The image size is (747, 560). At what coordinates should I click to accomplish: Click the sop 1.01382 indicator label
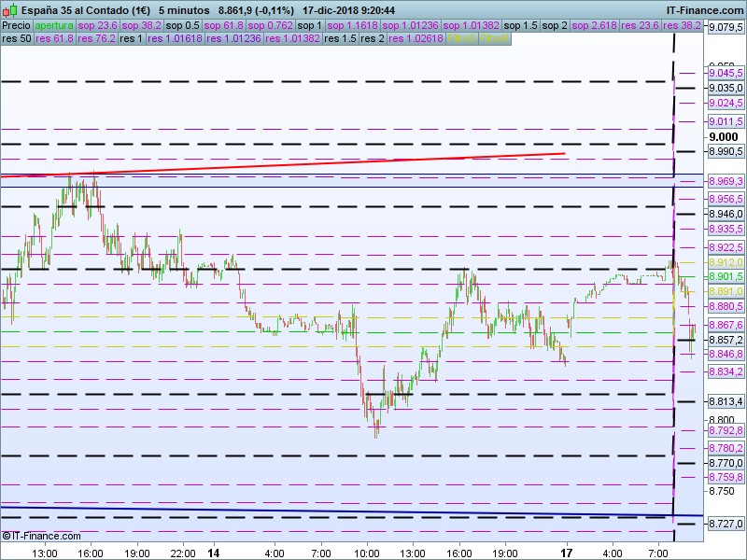point(472,26)
